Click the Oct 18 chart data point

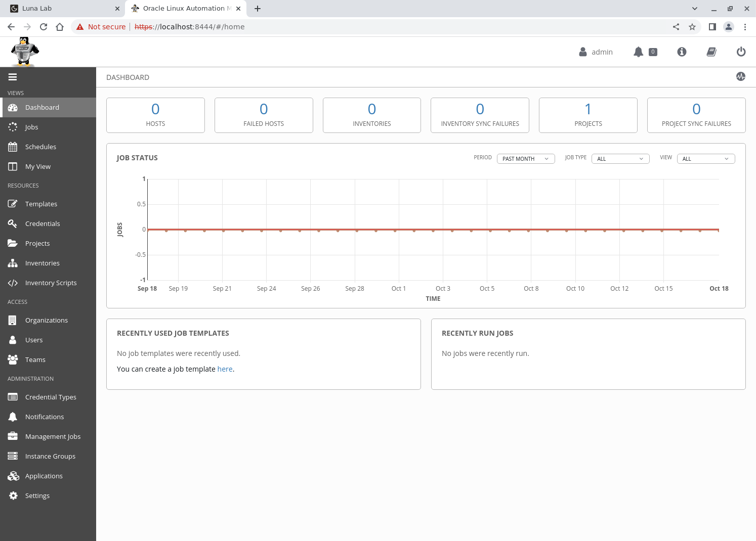[719, 230]
